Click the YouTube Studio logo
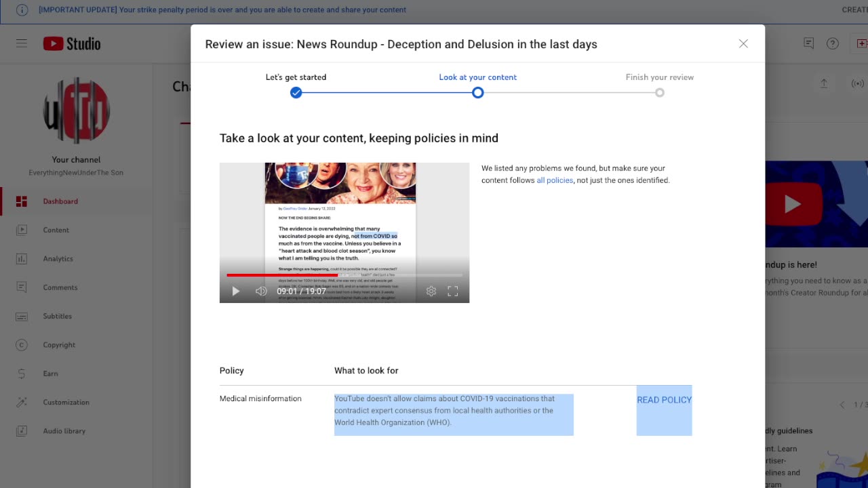The height and width of the screenshot is (488, 868). coord(72,43)
